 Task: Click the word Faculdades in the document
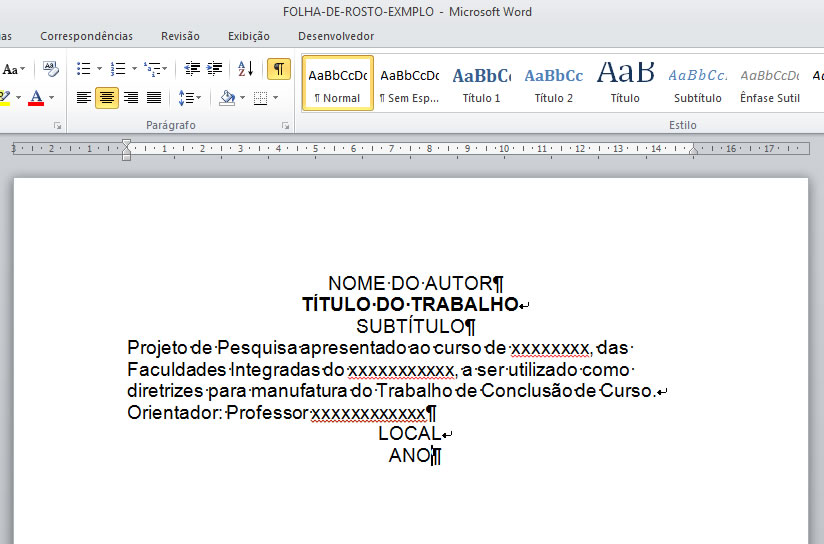(x=177, y=369)
